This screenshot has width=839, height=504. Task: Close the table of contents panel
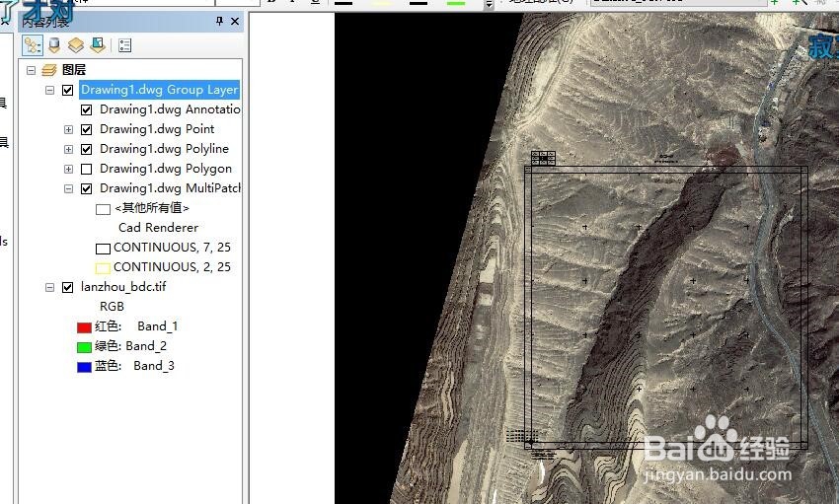click(x=235, y=21)
